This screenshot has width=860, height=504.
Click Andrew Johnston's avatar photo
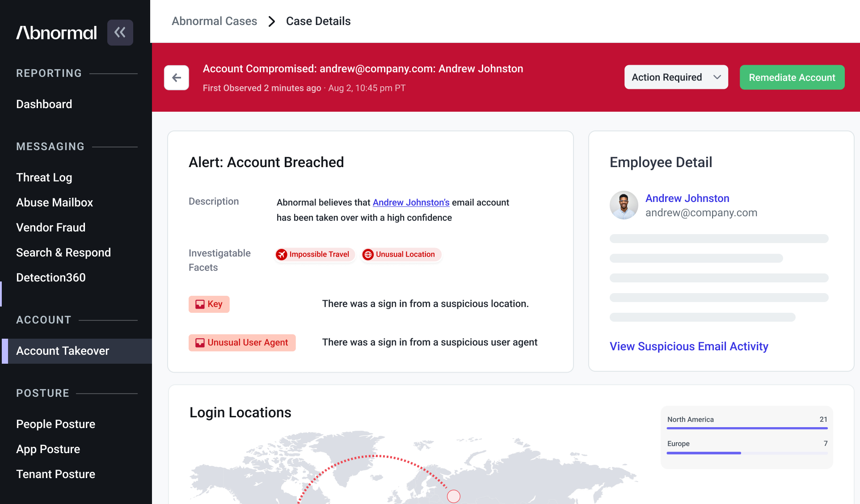pyautogui.click(x=624, y=205)
